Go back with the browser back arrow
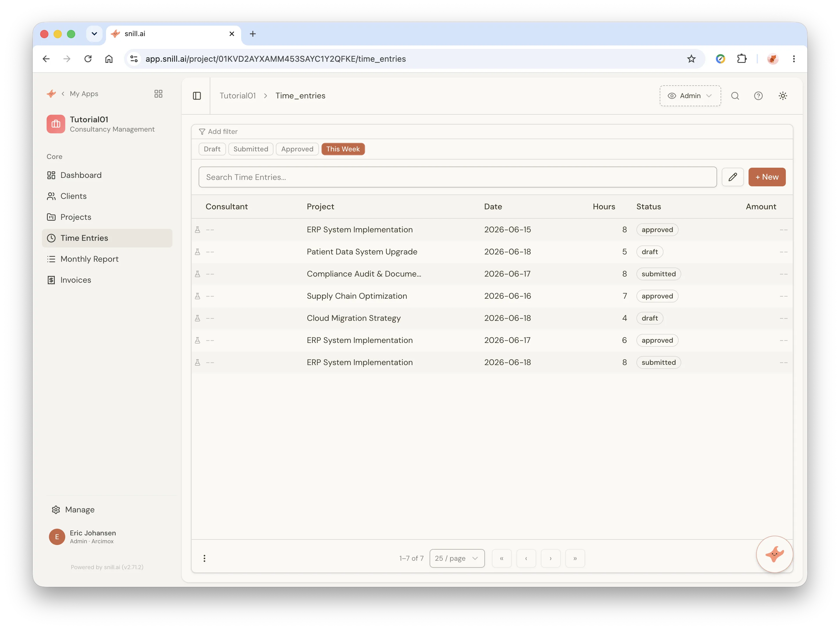840x630 pixels. click(46, 59)
